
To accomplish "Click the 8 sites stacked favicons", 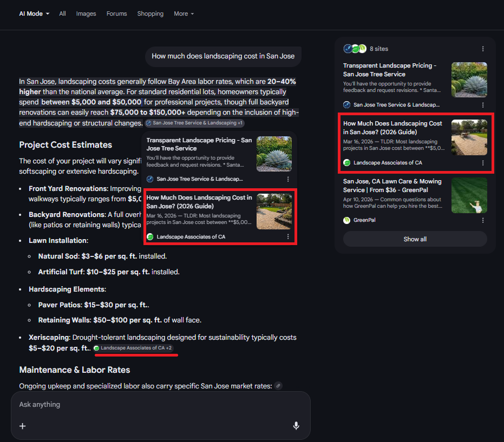I will 355,49.
